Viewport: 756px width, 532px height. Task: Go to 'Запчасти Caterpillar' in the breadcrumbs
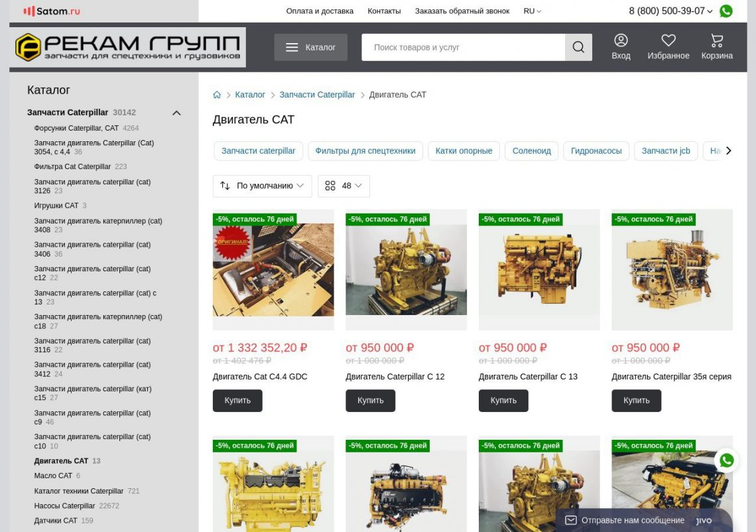coord(317,95)
